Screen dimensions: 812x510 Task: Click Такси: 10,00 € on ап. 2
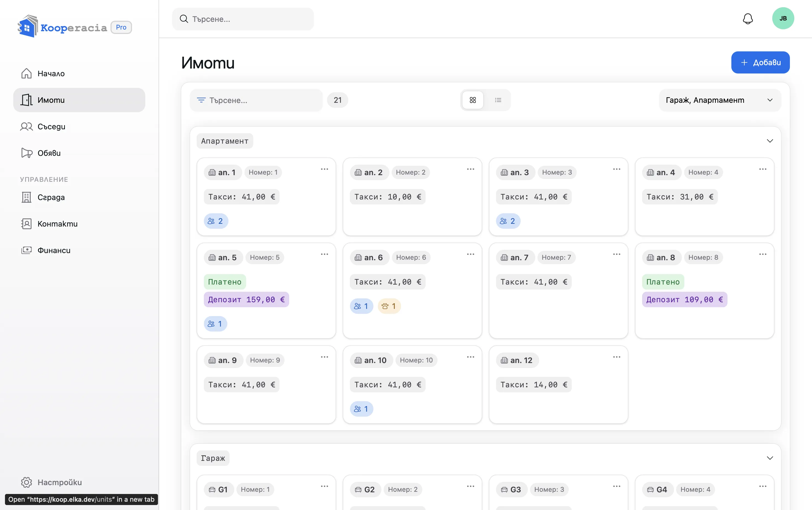pos(387,197)
